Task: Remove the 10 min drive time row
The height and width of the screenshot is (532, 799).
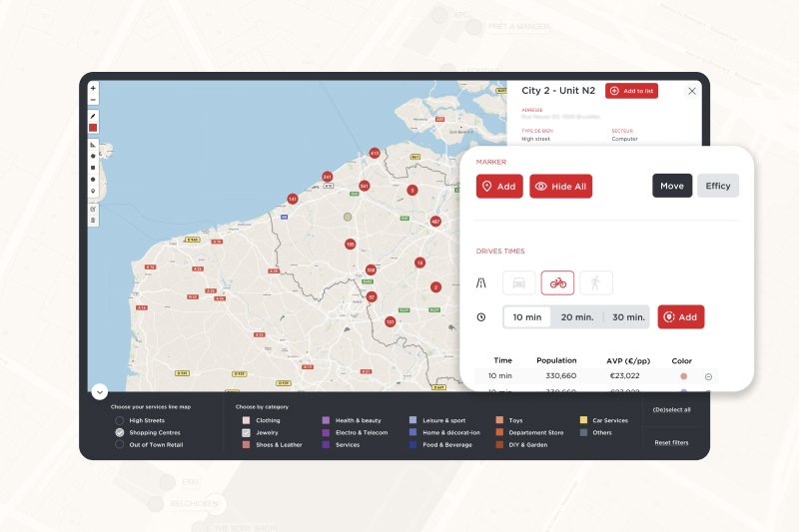Action: 708,376
